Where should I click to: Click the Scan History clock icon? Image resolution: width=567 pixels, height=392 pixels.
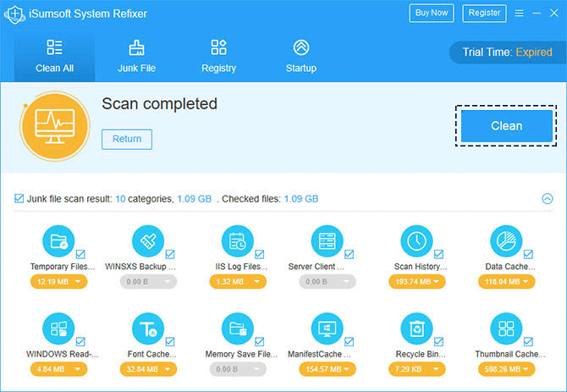[x=416, y=240]
